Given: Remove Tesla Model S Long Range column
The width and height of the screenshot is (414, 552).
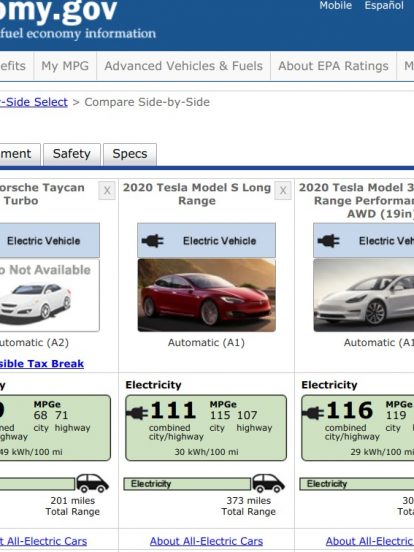Looking at the screenshot, I should point(283,190).
